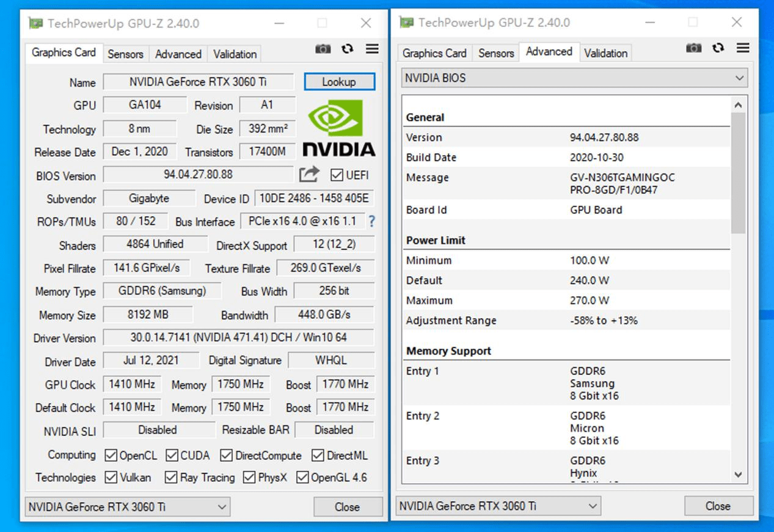Select Validation tab in right window
Screen dimensions: 774x532
(x=606, y=53)
